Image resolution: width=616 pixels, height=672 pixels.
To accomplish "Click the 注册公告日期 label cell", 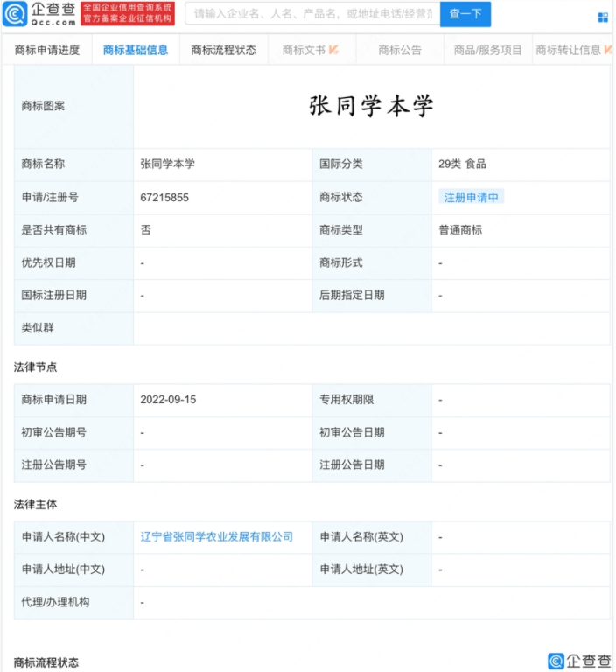I will (x=372, y=465).
